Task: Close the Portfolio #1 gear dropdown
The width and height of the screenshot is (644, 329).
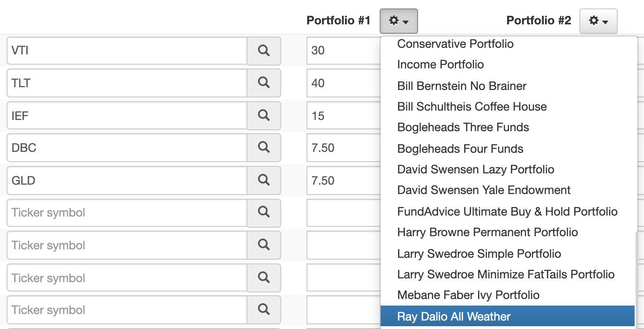Action: pyautogui.click(x=399, y=21)
